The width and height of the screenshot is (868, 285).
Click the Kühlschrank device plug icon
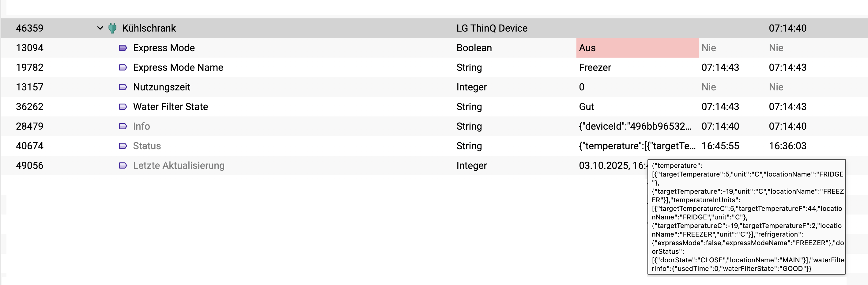tap(112, 28)
